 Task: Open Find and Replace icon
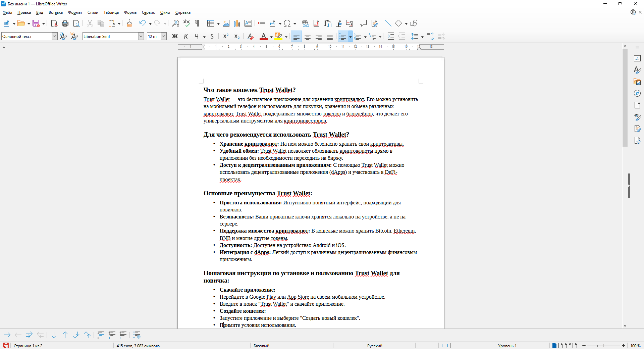[175, 23]
